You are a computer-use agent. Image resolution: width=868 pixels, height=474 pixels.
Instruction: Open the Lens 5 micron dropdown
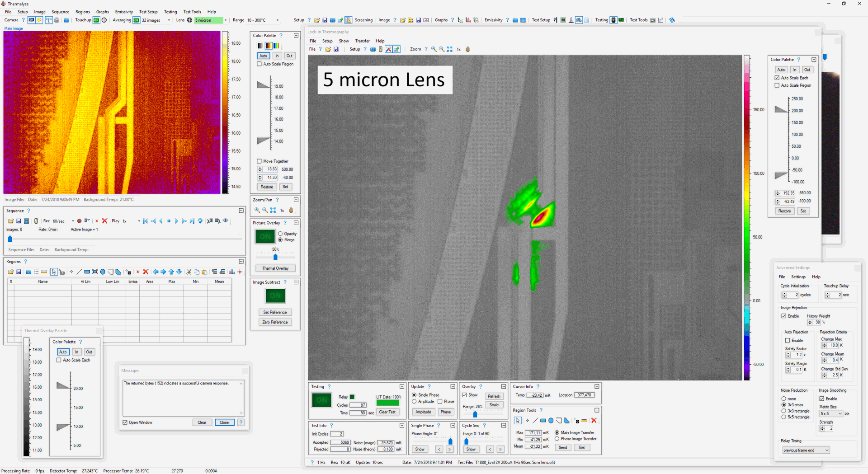(x=226, y=20)
